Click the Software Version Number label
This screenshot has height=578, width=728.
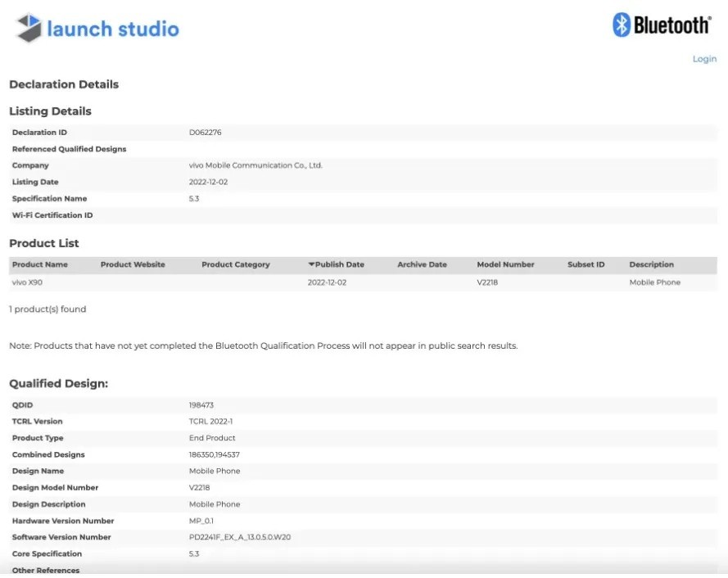click(61, 537)
